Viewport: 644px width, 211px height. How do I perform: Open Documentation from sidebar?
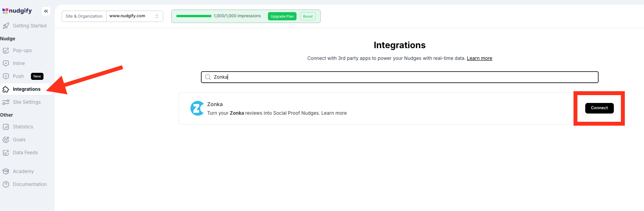tap(30, 184)
